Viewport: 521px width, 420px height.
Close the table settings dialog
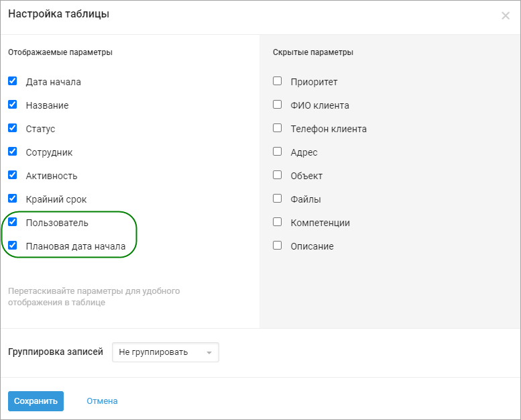coord(506,15)
